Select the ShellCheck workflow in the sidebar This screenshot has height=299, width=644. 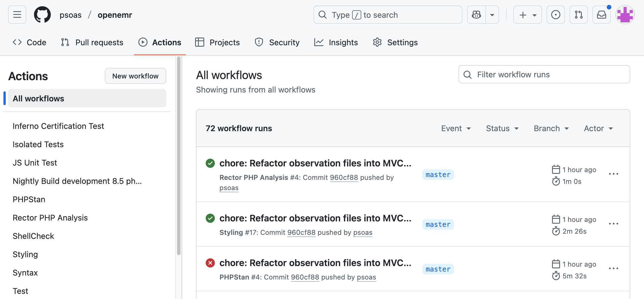coord(33,236)
